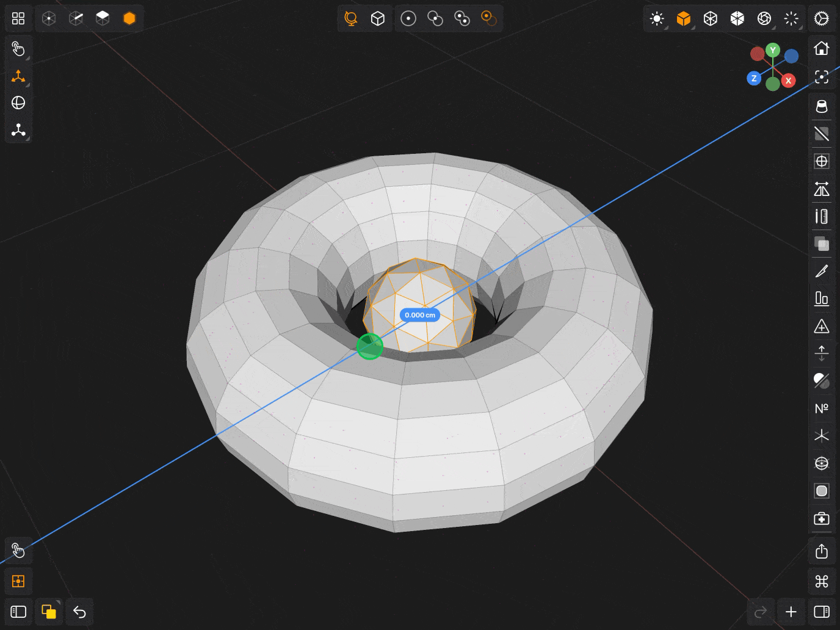Viewport: 840px width, 630px height.
Task: Switch to edge selection mode
Action: [x=76, y=18]
